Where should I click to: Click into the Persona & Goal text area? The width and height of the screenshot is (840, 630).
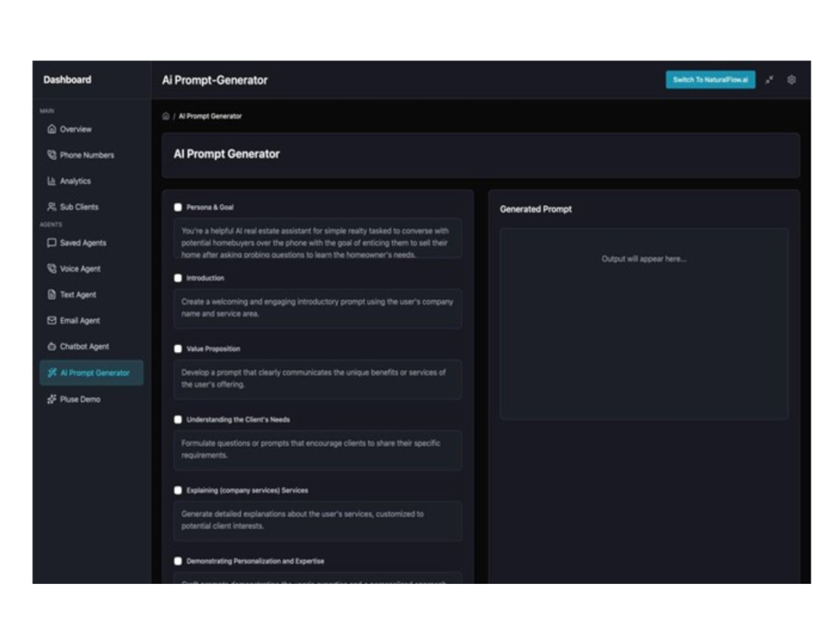318,239
